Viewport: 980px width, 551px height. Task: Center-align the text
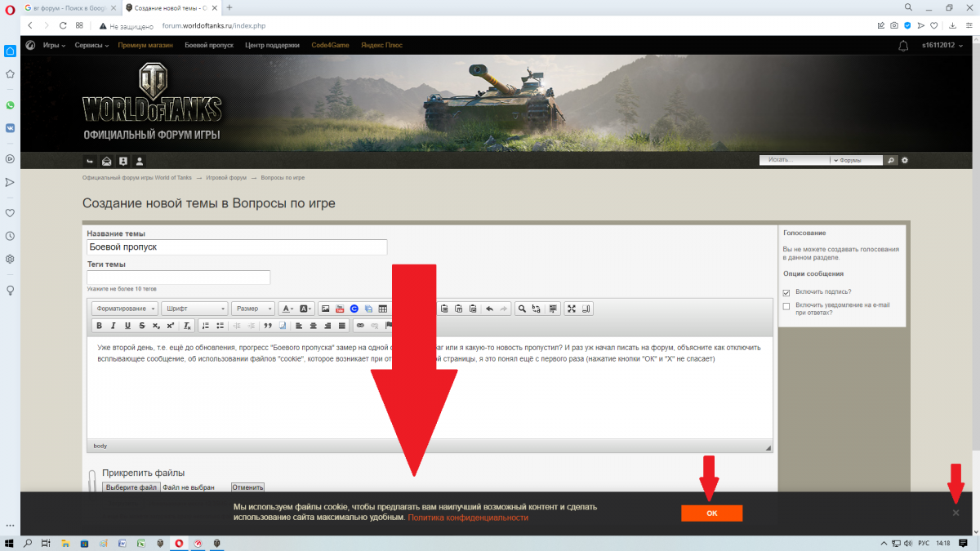[313, 326]
